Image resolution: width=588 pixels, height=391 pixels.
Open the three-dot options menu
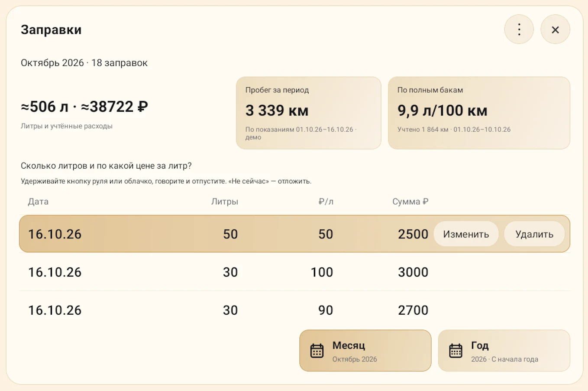(519, 29)
